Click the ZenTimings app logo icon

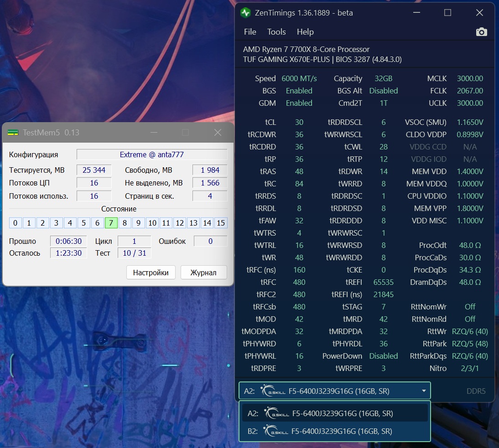(245, 13)
